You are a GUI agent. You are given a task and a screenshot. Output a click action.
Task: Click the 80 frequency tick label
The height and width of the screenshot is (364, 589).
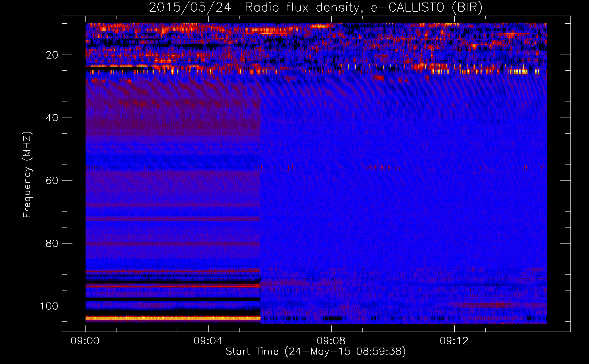coord(52,244)
